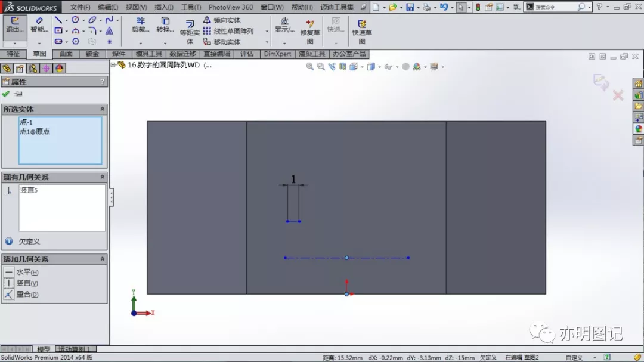Toggle Hide/Show Items glasses icon
The width and height of the screenshot is (644, 362).
[x=388, y=67]
